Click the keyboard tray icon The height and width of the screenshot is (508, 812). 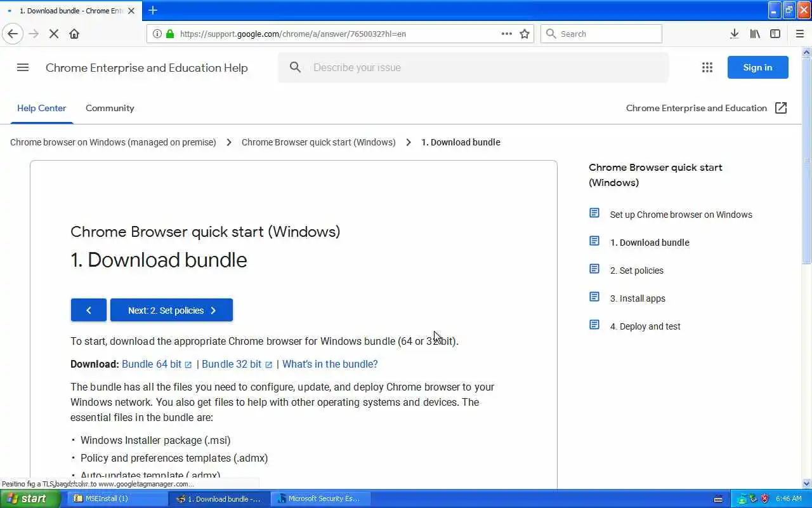(718, 498)
